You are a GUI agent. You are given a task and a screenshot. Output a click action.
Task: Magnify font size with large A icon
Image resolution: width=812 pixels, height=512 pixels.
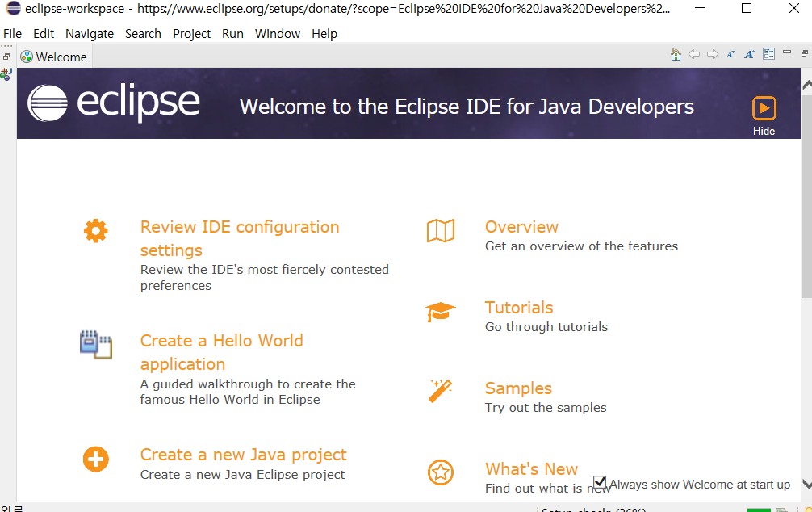(x=749, y=54)
